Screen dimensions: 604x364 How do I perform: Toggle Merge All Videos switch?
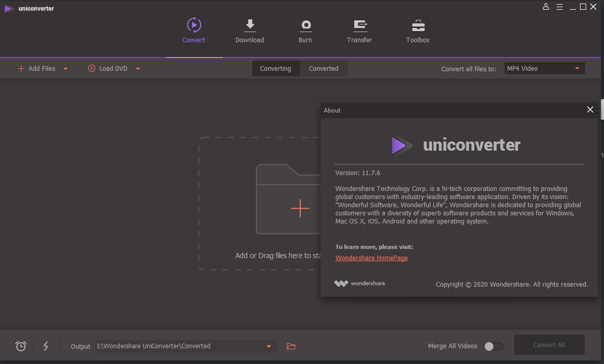pos(494,346)
